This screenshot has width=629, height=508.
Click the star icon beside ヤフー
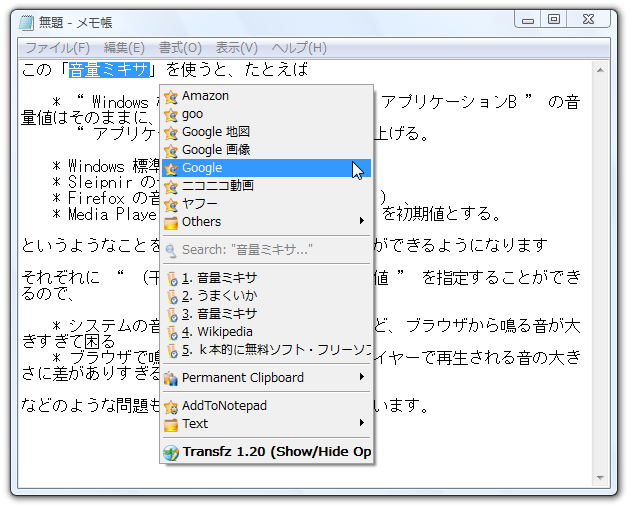(x=171, y=205)
